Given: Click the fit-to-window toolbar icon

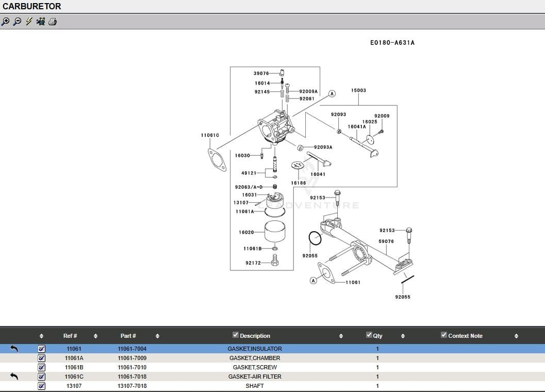Looking at the screenshot, I should pos(41,22).
